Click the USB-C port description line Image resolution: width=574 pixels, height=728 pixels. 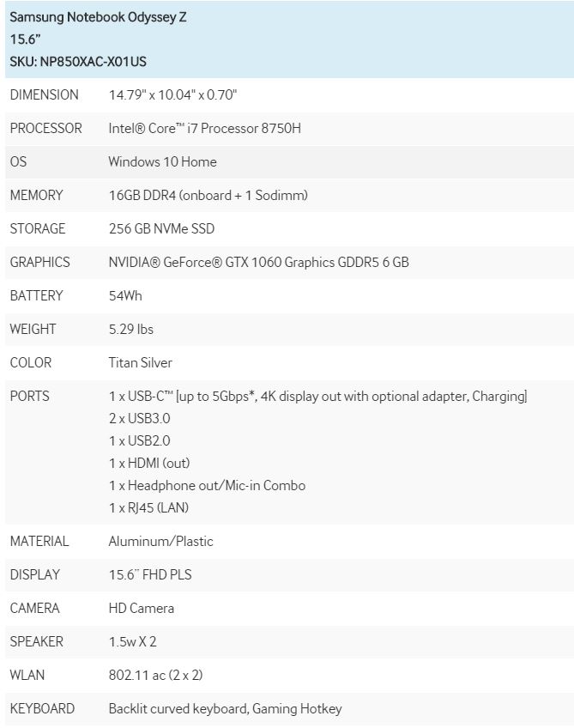click(317, 396)
